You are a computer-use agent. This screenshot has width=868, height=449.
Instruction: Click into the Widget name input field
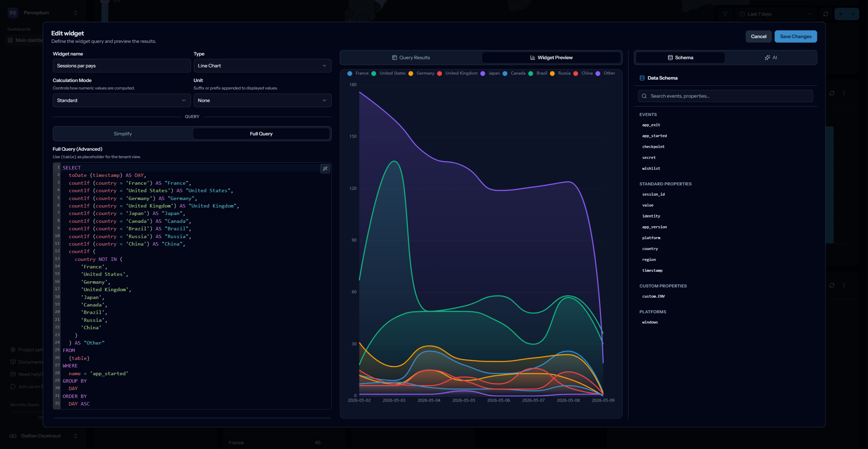coord(122,66)
